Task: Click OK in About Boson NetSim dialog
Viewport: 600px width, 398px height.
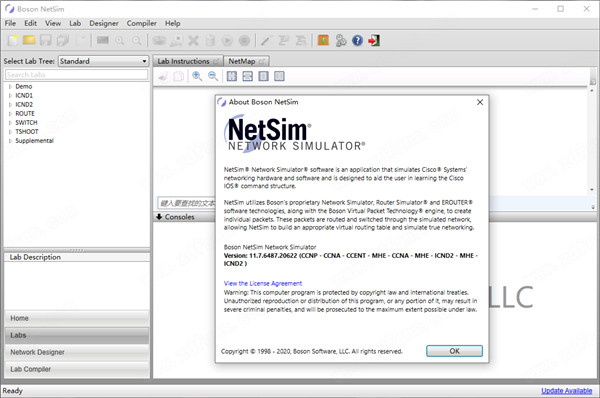Action: point(455,351)
